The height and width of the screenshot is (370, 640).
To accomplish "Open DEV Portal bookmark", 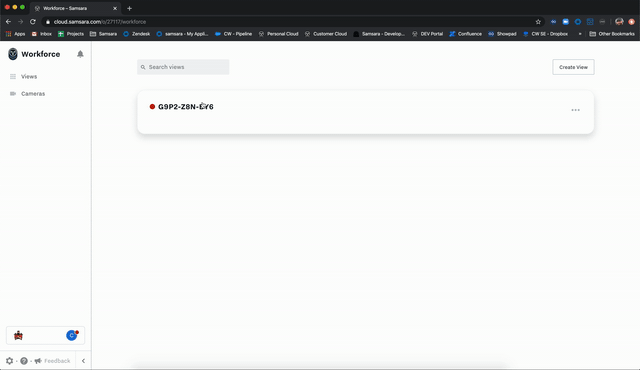I will (427, 34).
